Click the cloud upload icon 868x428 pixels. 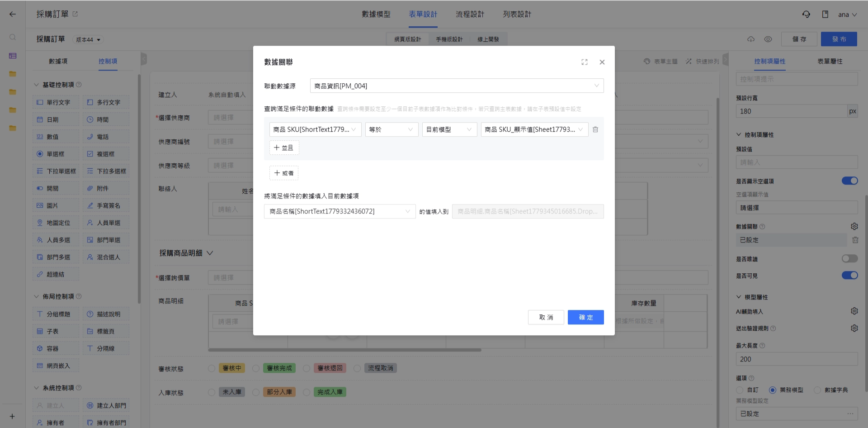pos(751,39)
